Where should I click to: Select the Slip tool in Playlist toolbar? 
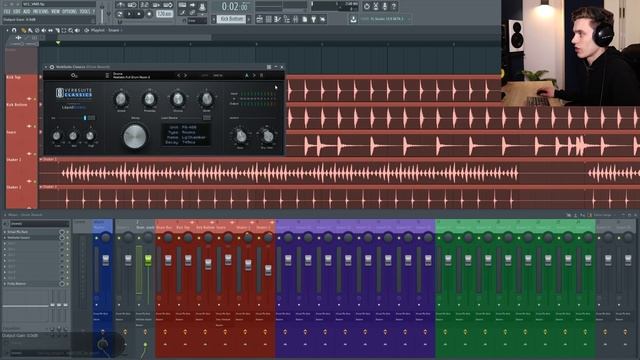click(x=51, y=31)
